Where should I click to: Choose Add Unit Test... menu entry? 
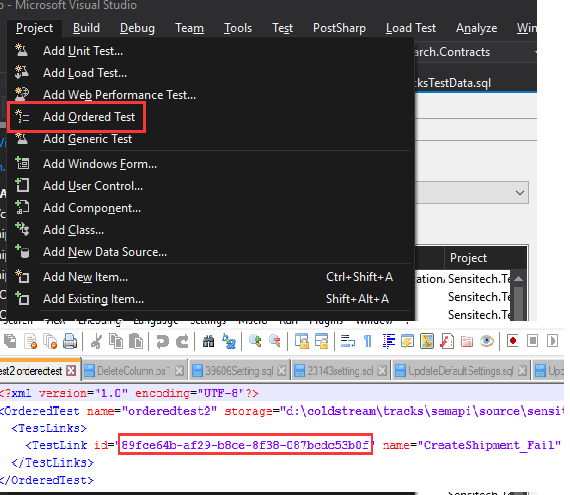point(211,51)
